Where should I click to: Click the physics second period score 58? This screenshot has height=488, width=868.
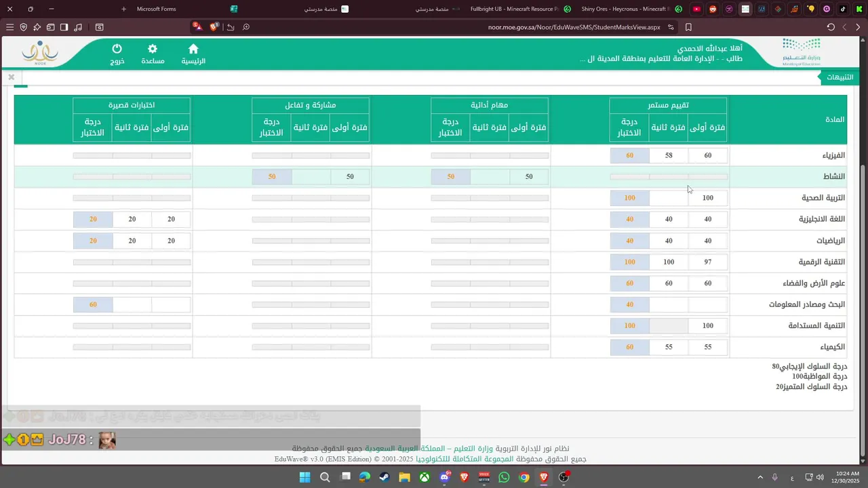click(669, 155)
